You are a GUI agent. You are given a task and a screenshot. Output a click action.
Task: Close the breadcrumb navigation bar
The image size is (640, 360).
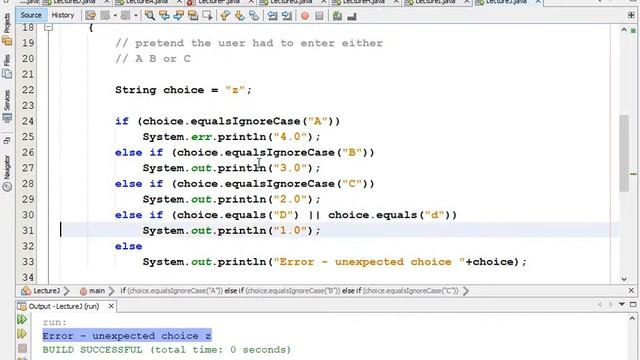[631, 290]
